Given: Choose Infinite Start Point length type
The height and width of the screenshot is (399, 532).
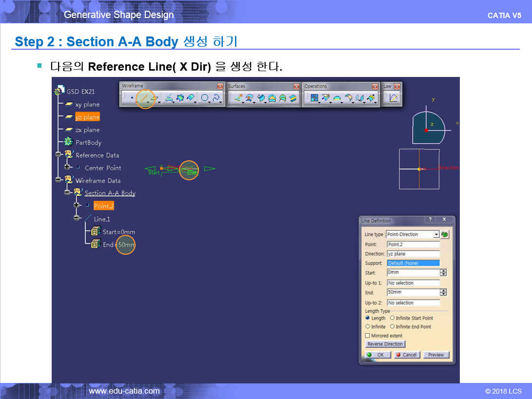Looking at the screenshot, I should (393, 318).
